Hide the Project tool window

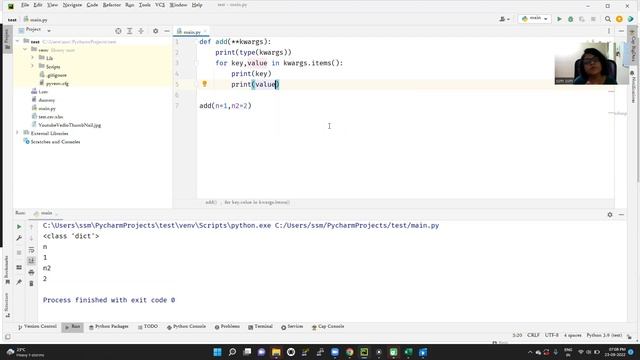[167, 31]
